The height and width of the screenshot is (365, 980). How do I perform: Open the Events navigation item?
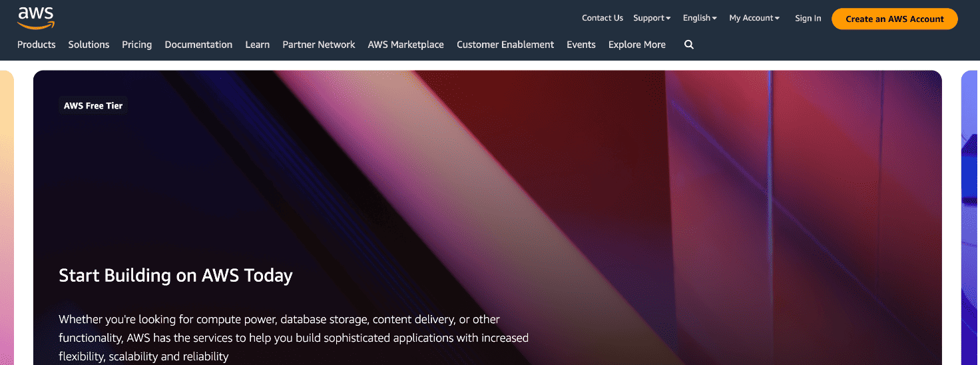tap(581, 45)
